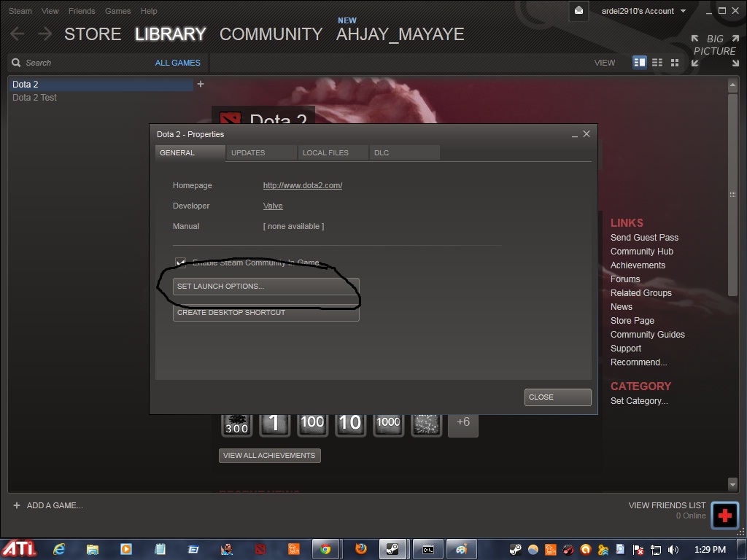Open Firefox from taskbar

coord(361,549)
